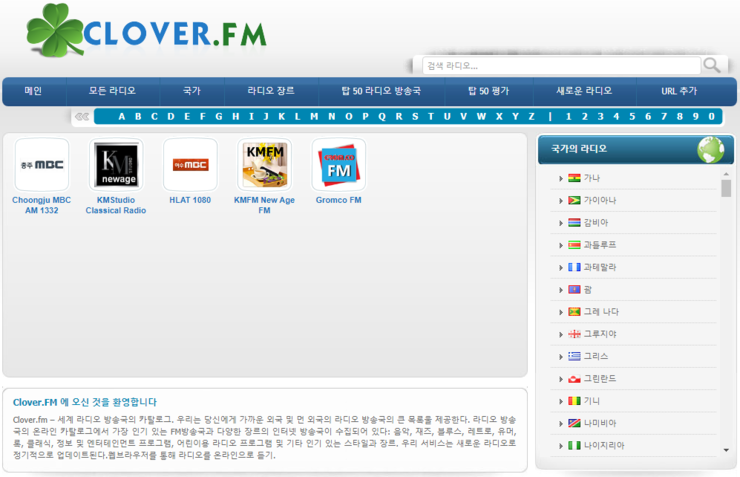Filter stations by number 1
The height and width of the screenshot is (477, 740).
(x=568, y=117)
